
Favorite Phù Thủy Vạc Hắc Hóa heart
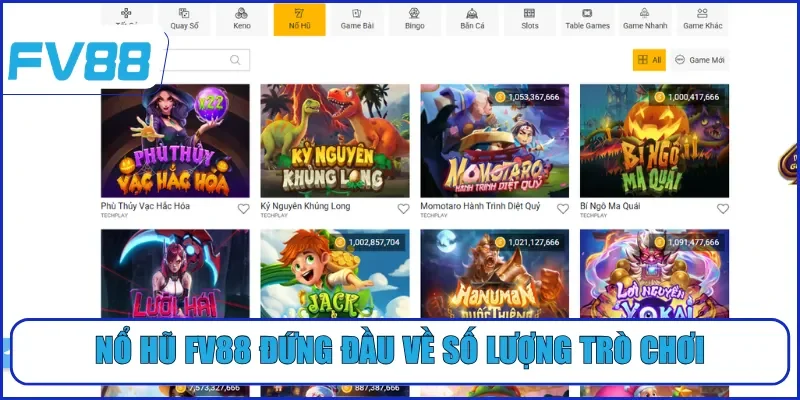[243, 209]
